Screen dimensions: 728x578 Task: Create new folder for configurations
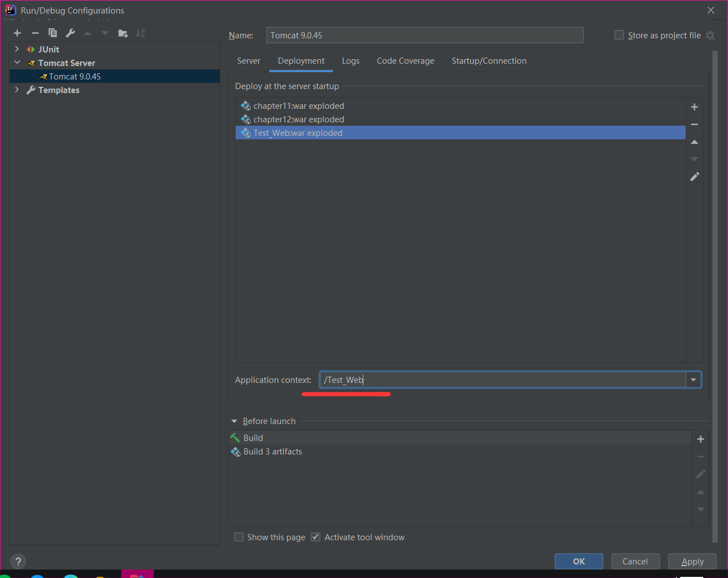[x=123, y=33]
